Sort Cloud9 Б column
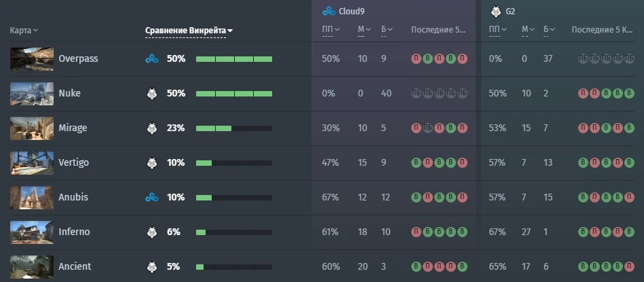The image size is (644, 282). (x=387, y=29)
